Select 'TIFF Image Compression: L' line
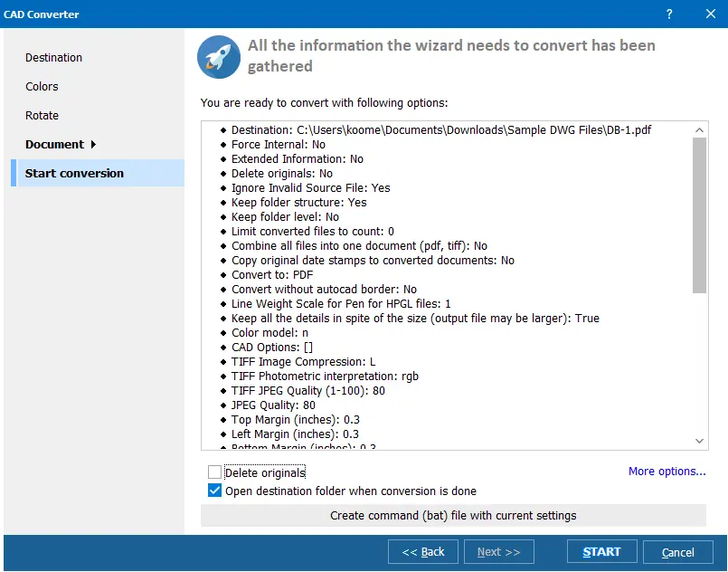The width and height of the screenshot is (728, 572). coord(303,361)
